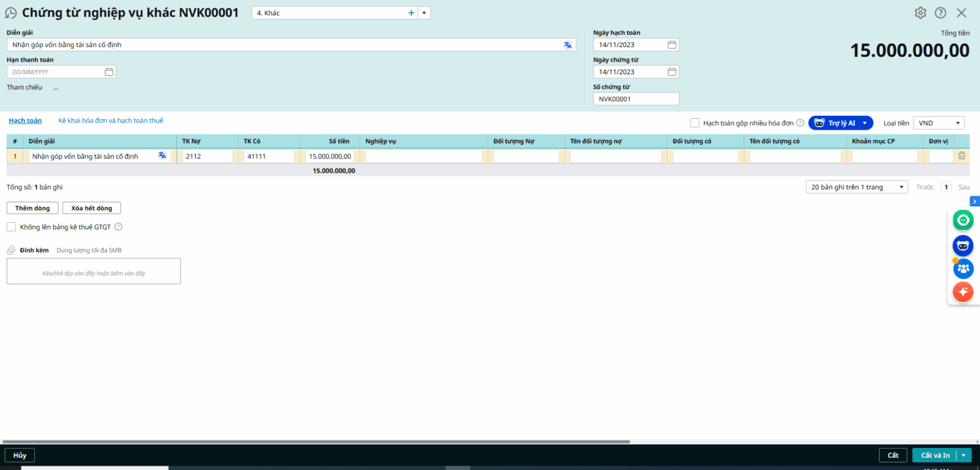Switch to Kê khai hóa đơn và hạch toán thuế tab

click(x=111, y=121)
